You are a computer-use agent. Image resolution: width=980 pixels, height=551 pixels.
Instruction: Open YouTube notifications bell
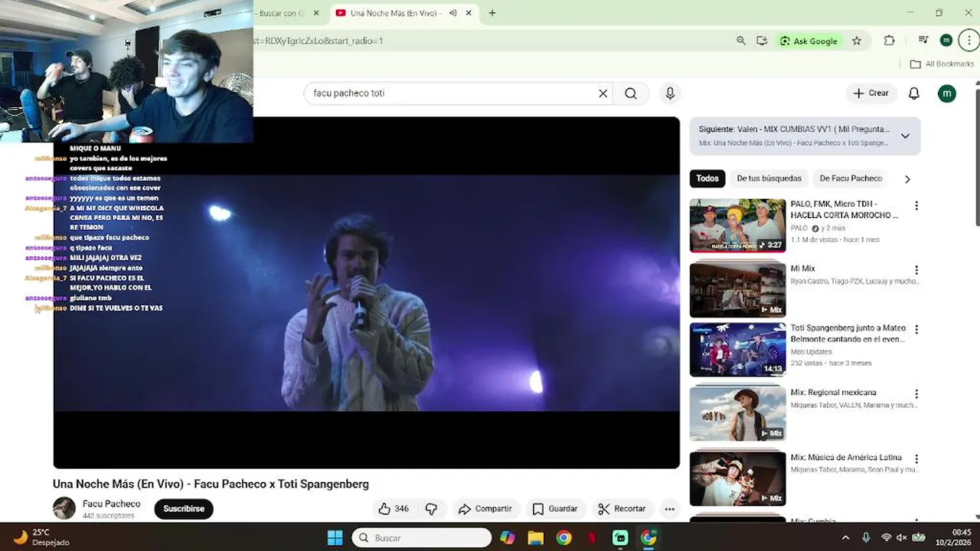point(914,93)
